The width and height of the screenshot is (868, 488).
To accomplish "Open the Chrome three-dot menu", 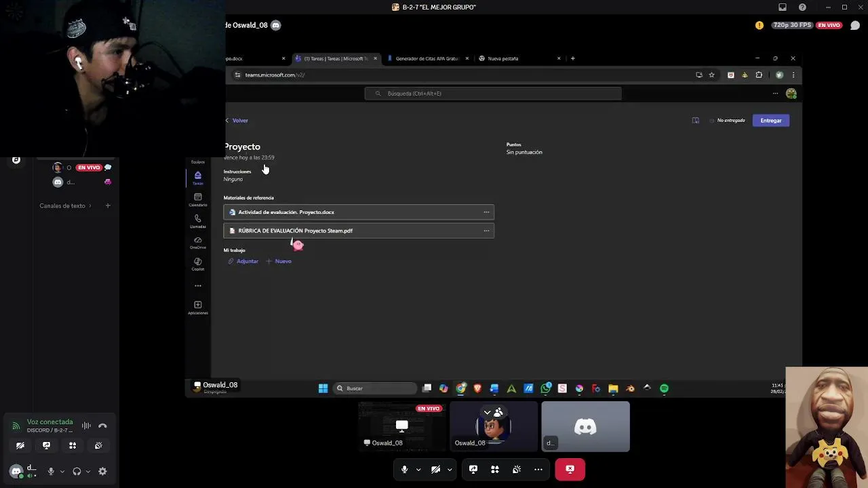I will [x=793, y=75].
